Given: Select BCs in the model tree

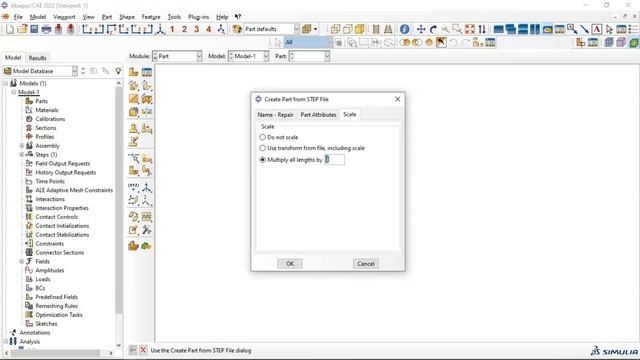Looking at the screenshot, I should 40,288.
